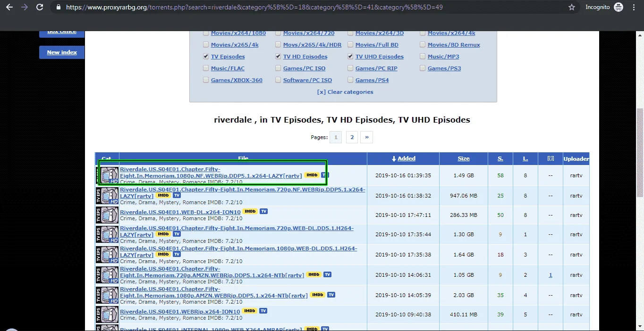Click the 2019-10-16 01:39:35 date cell
Screen dimensions: 644x331
click(x=403, y=175)
